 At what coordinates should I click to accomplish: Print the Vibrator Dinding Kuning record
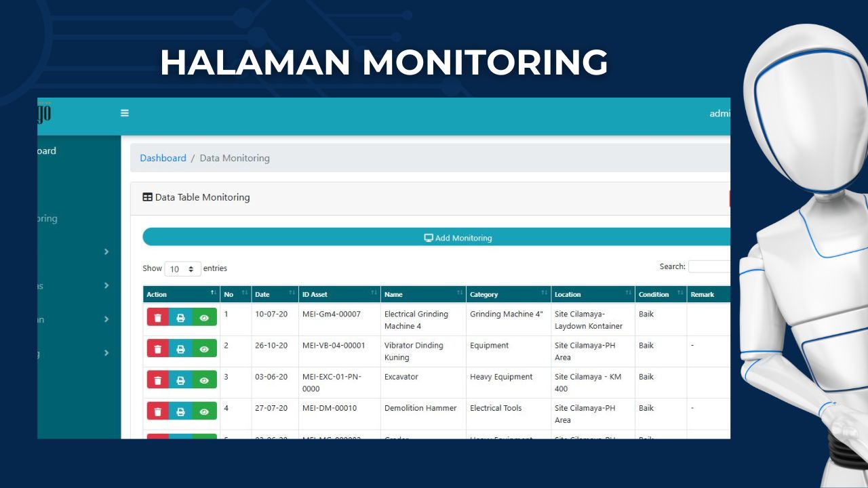[180, 348]
